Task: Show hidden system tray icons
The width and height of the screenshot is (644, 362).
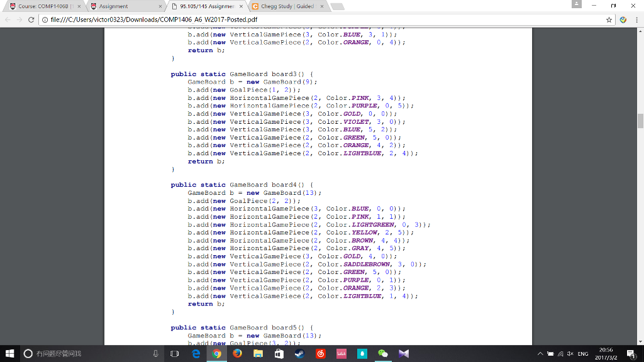Action: 541,354
